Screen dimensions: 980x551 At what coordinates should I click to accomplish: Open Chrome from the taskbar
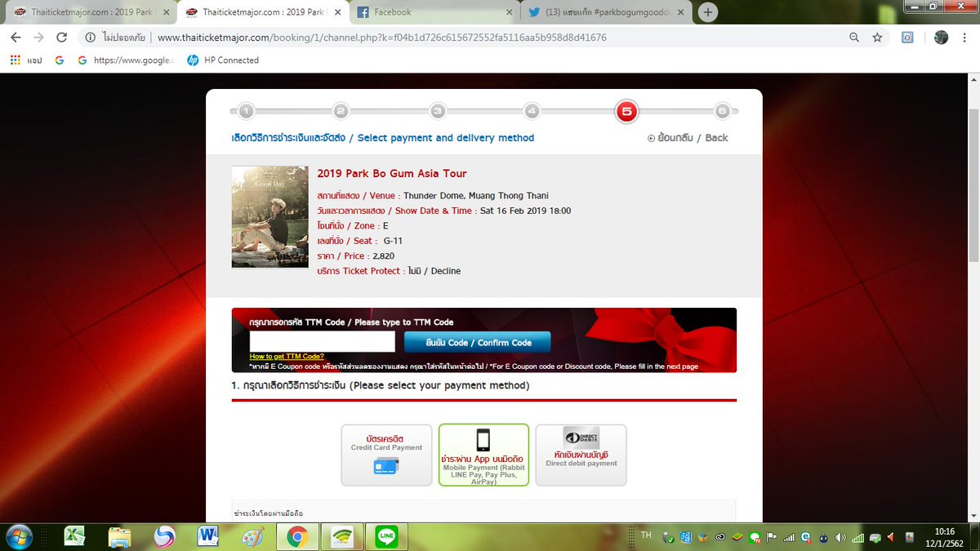coord(296,536)
